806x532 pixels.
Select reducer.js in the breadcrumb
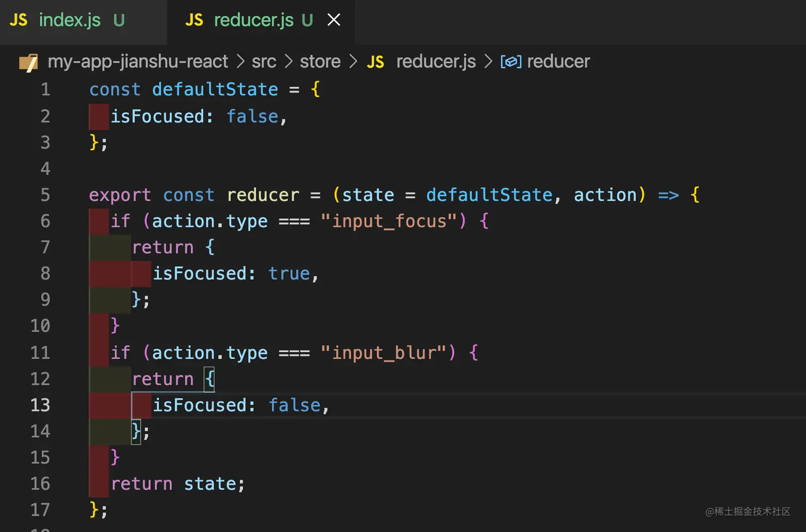(x=436, y=62)
